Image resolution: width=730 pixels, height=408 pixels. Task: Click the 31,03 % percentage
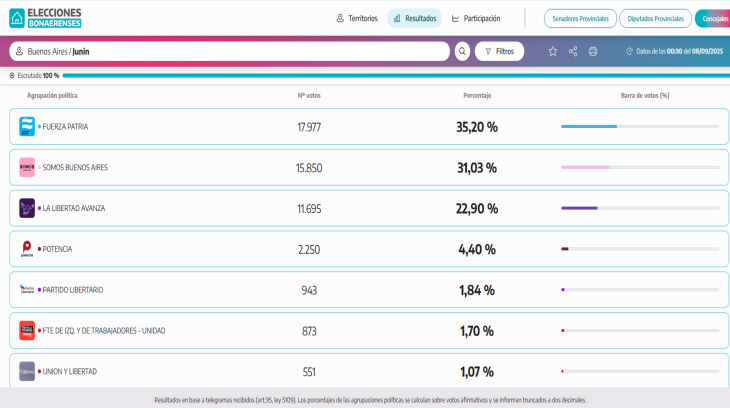coord(477,168)
